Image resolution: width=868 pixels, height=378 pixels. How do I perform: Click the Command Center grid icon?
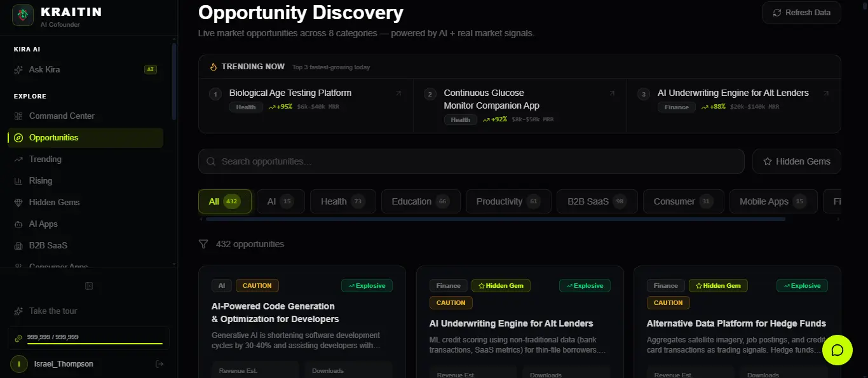(18, 116)
